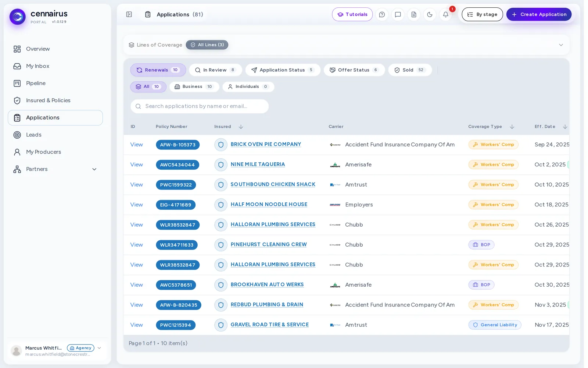Screen dimensions: 588x368
Task: Open the document notes icon
Action: [x=414, y=14]
